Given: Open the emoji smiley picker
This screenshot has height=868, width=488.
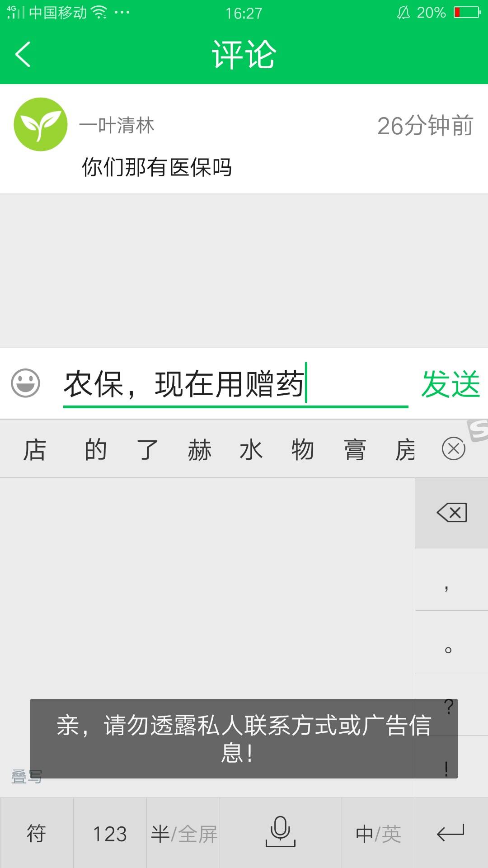Looking at the screenshot, I should pyautogui.click(x=25, y=383).
